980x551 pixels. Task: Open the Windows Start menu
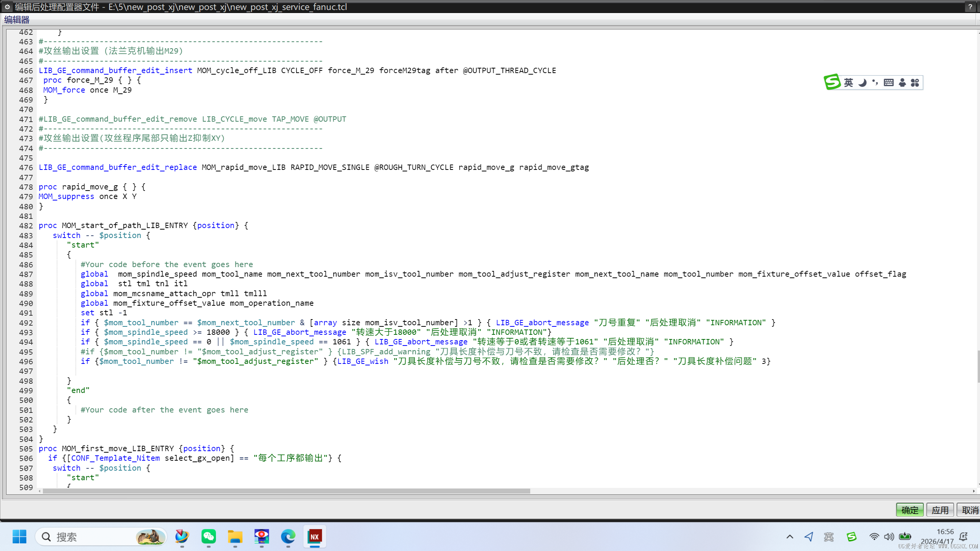[19, 536]
